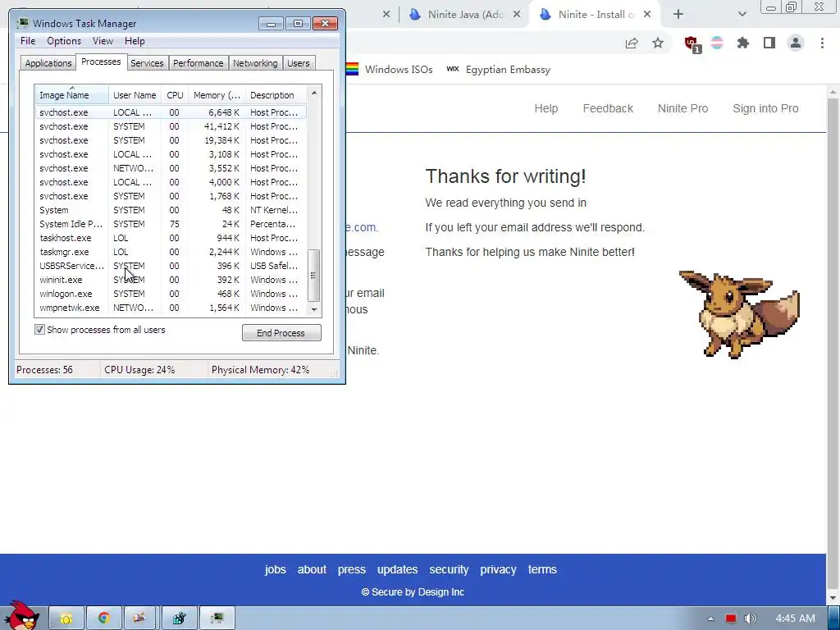Close the Ninite - Install tab
The height and width of the screenshot is (630, 840).
[x=647, y=15]
